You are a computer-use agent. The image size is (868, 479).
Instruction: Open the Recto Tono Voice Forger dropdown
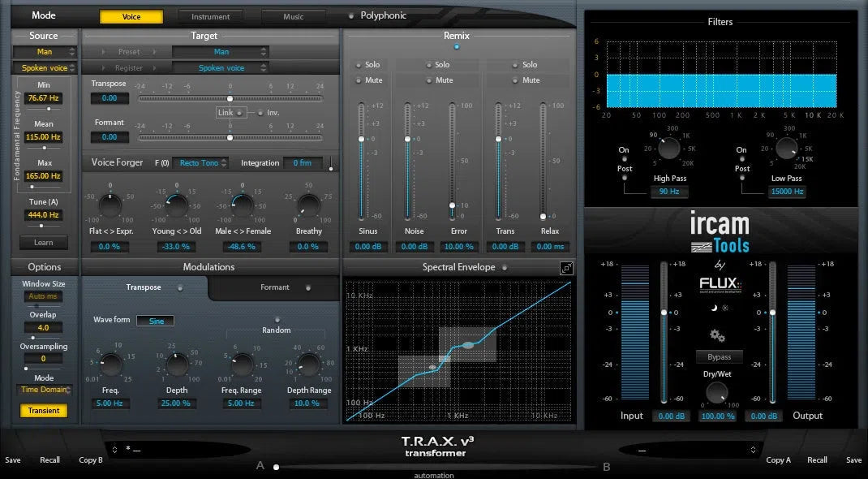[x=200, y=162]
